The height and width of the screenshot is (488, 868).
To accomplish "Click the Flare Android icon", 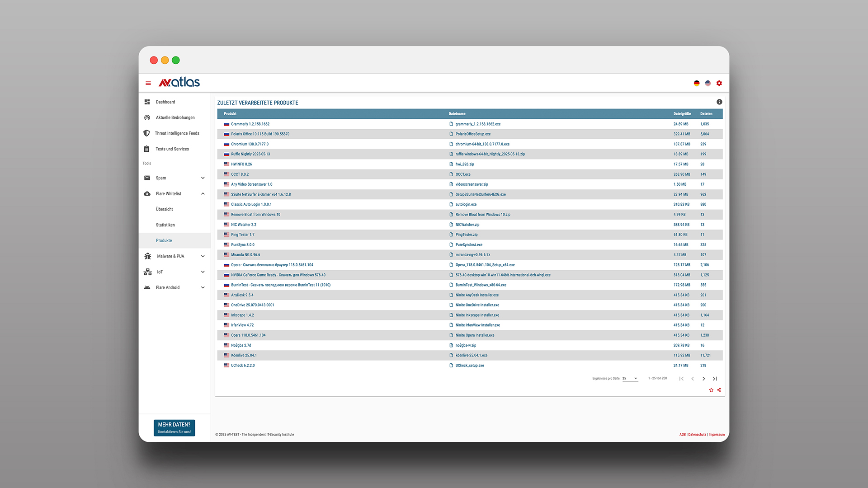I will pos(147,287).
